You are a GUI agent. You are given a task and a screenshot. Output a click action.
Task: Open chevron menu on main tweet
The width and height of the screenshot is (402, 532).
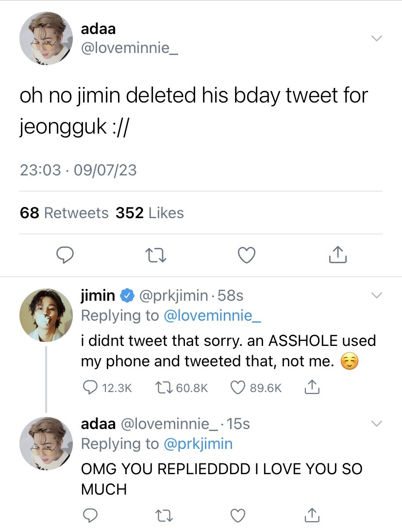tap(377, 38)
